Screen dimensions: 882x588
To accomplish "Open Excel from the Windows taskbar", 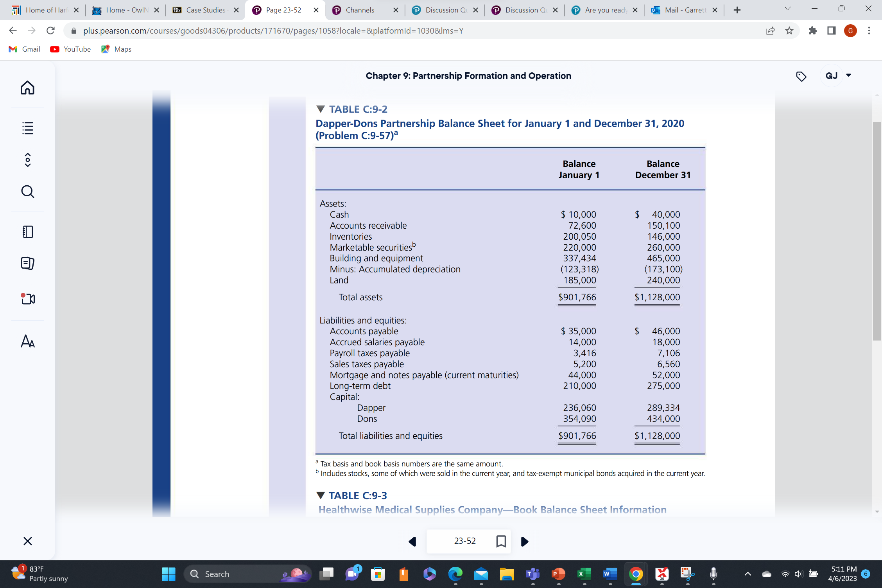I will (x=584, y=574).
